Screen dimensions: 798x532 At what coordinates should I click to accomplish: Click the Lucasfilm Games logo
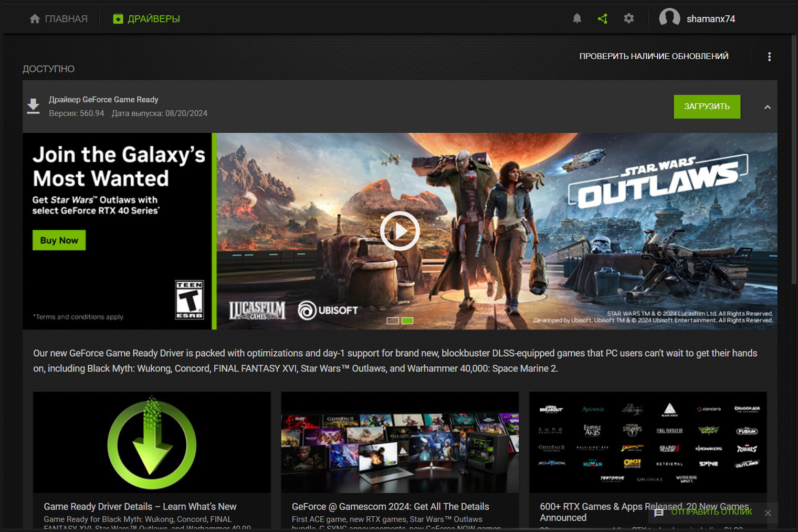click(257, 311)
